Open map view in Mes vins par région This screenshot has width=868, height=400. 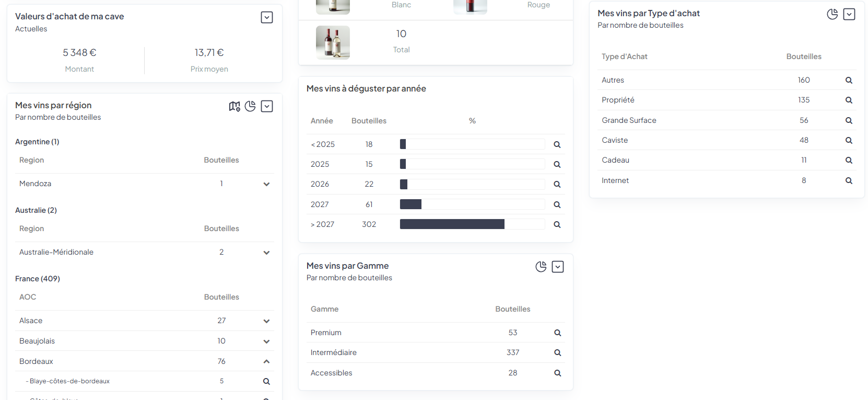[x=234, y=106]
